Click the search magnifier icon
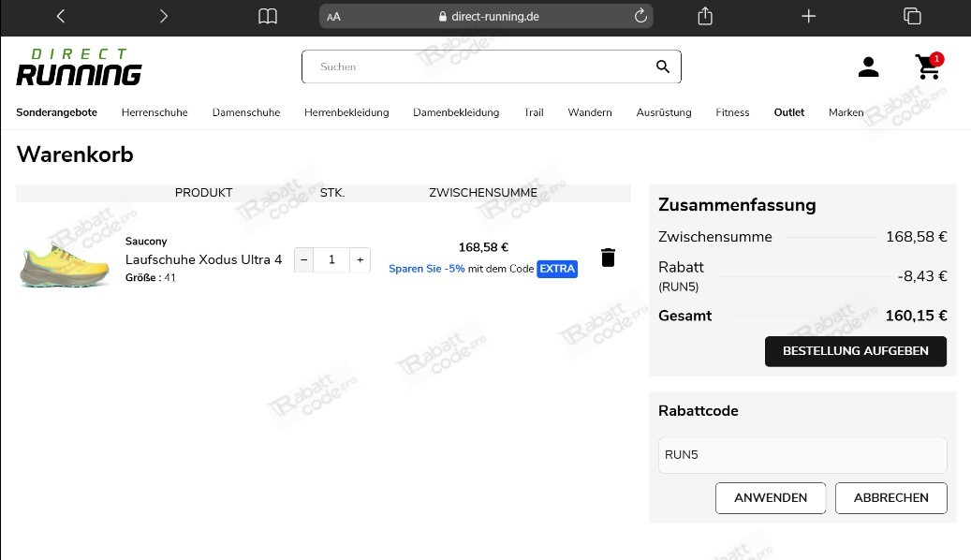971x560 pixels. (662, 66)
